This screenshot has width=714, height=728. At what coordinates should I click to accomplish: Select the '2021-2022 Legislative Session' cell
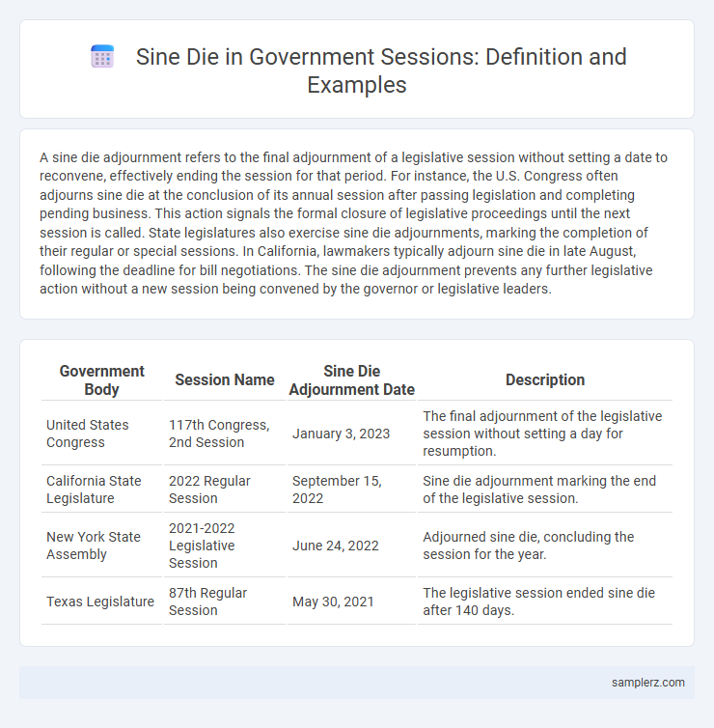click(225, 546)
